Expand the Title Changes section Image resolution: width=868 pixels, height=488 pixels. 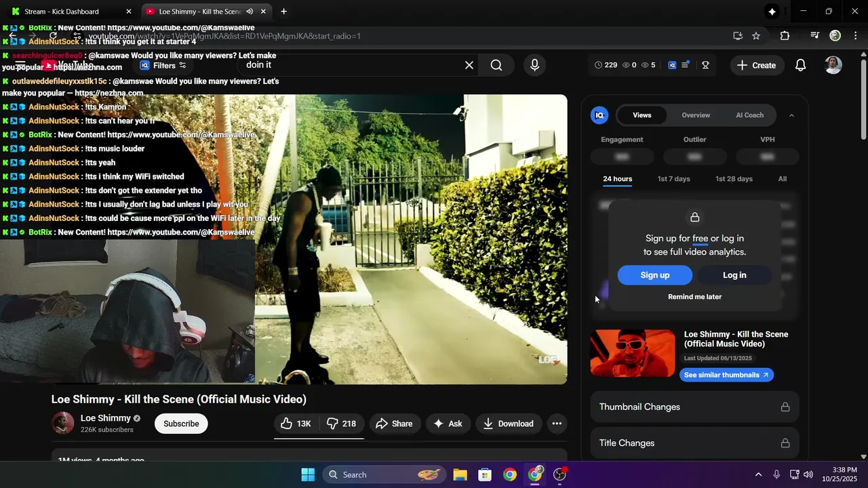695,443
